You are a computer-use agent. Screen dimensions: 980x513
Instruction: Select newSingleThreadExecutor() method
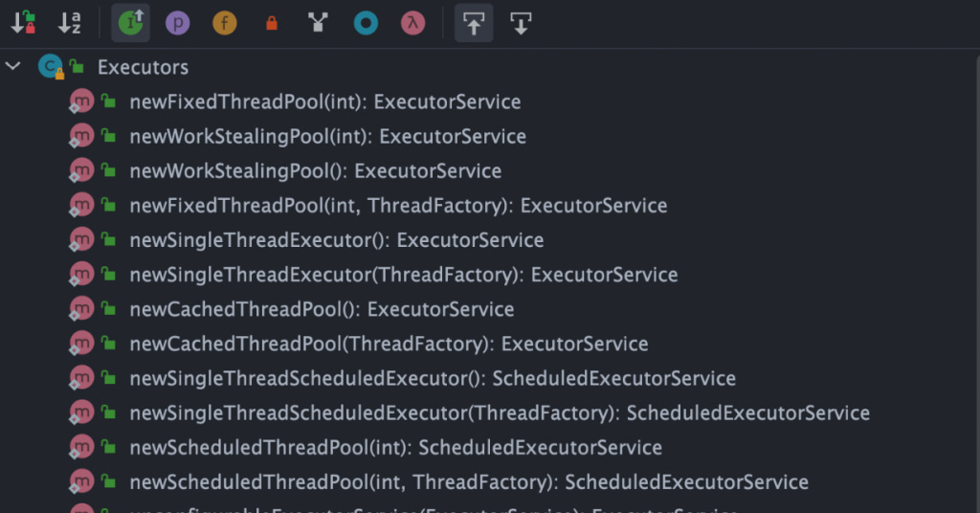coord(336,240)
